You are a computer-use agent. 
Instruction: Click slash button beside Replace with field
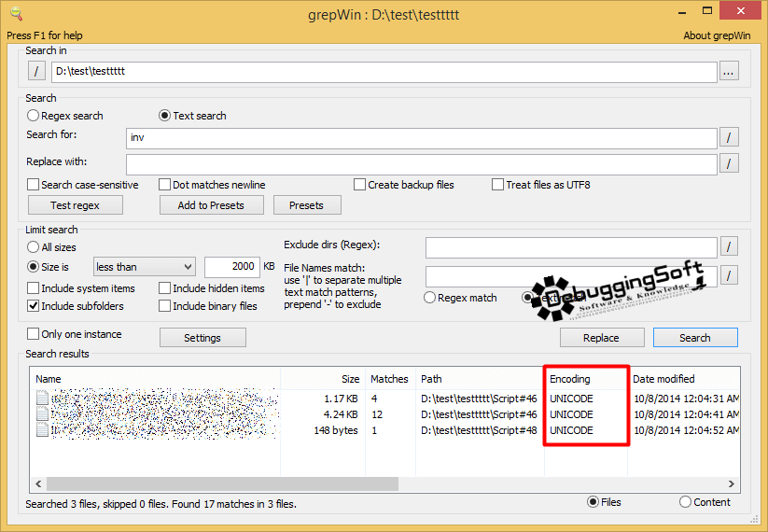click(729, 163)
